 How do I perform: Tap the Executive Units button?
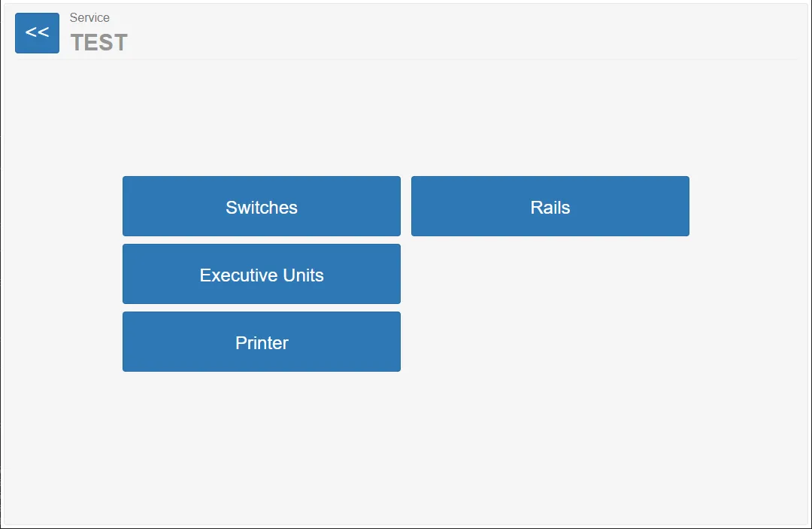click(262, 274)
